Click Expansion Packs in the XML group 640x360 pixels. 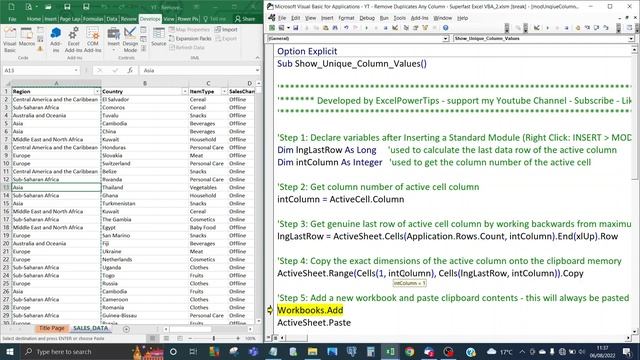coord(190,38)
